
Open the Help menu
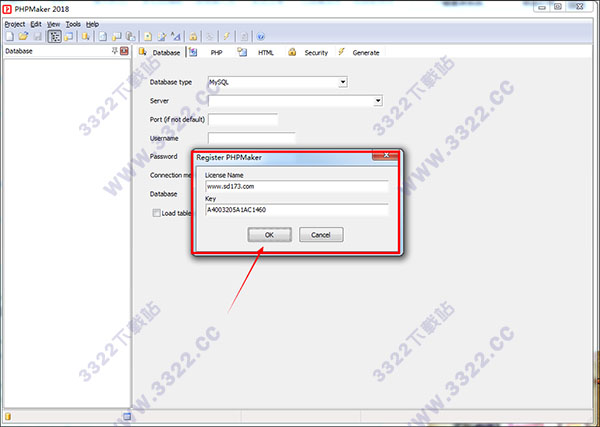point(92,24)
